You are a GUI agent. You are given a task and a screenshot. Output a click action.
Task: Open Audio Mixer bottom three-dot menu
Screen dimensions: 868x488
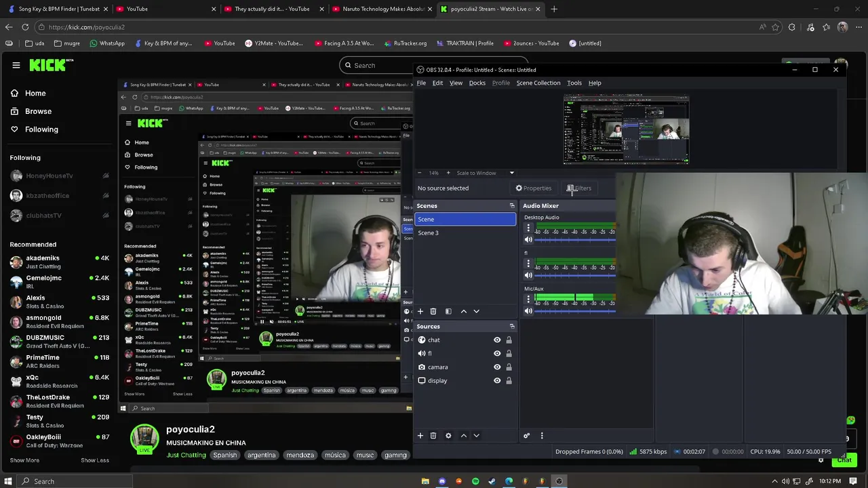tap(542, 436)
